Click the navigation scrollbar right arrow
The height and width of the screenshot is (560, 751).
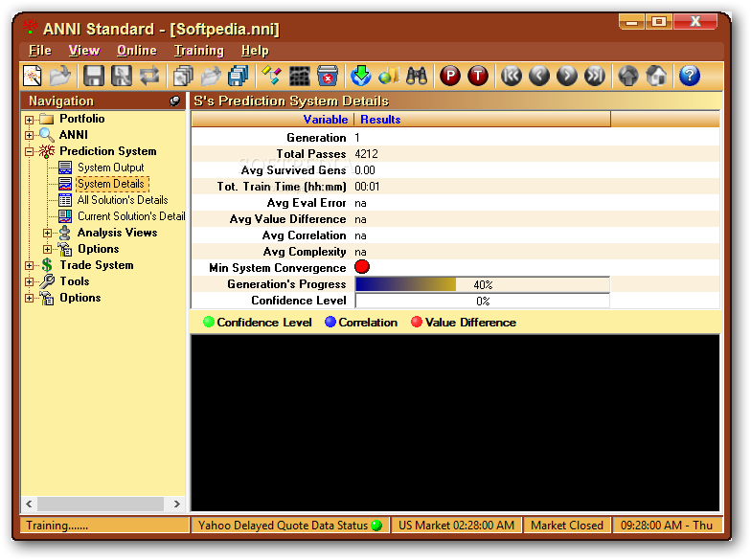[176, 504]
